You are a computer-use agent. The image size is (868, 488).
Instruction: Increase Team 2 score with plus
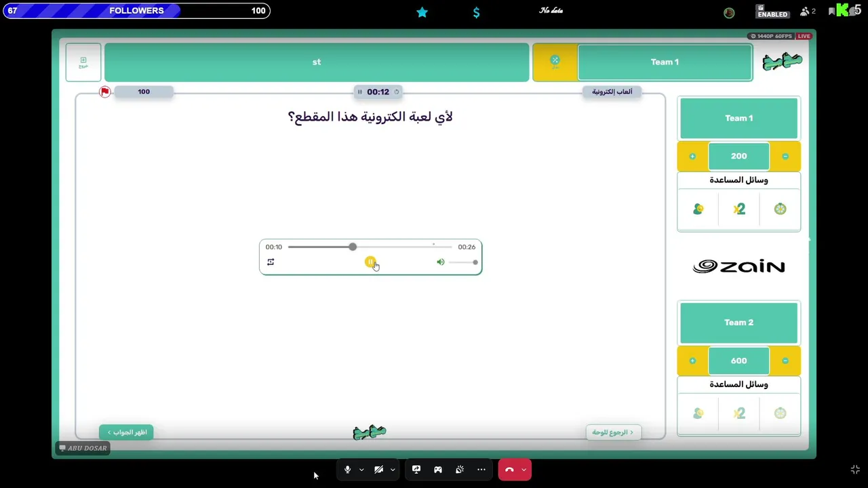(x=692, y=361)
